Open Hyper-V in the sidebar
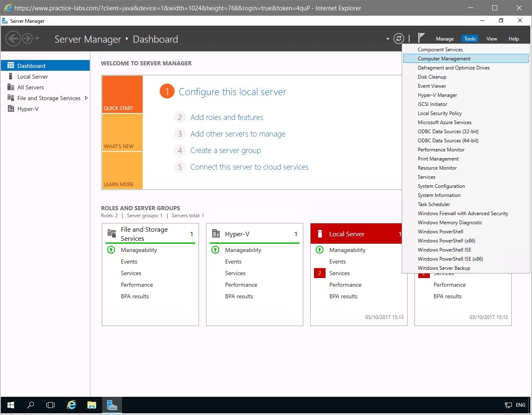 (28, 109)
